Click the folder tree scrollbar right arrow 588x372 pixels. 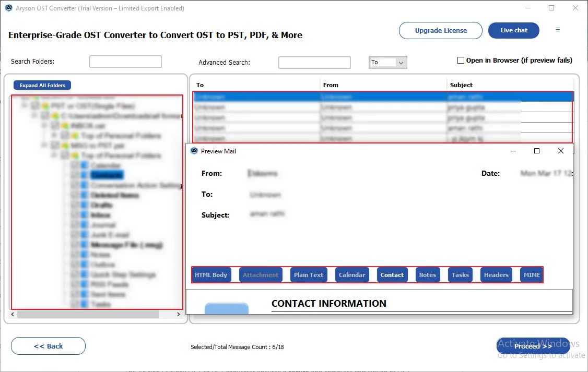tap(179, 314)
